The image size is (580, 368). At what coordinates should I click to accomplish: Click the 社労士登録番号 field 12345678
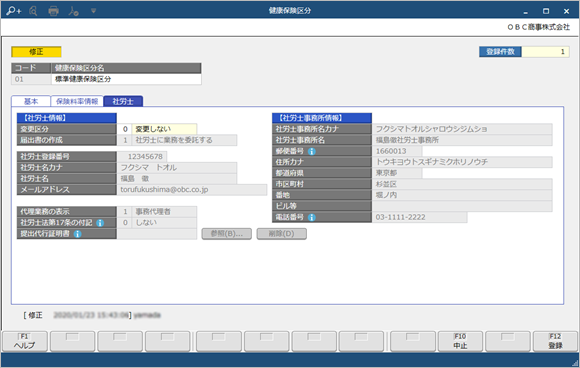(142, 157)
